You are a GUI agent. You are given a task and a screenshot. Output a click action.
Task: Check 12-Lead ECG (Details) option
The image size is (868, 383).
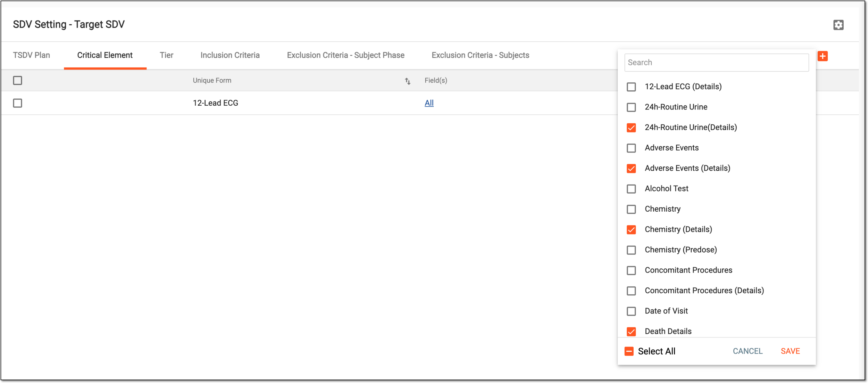tap(631, 87)
